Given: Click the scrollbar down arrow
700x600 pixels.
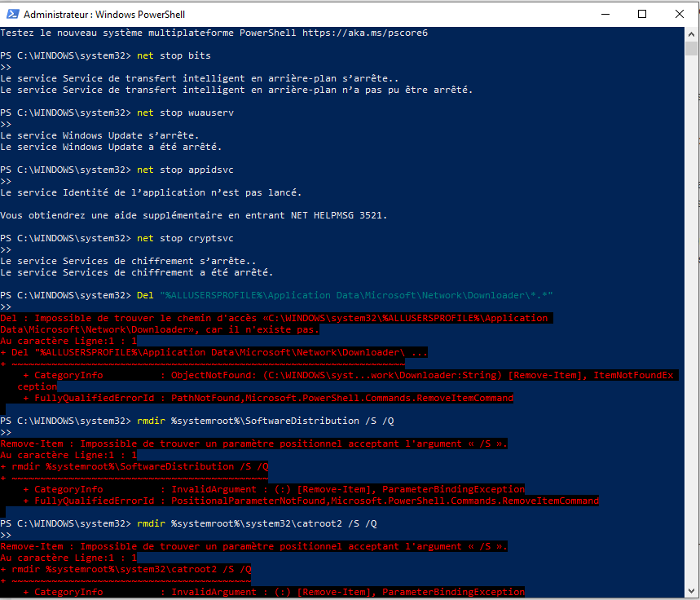Looking at the screenshot, I should [691, 591].
